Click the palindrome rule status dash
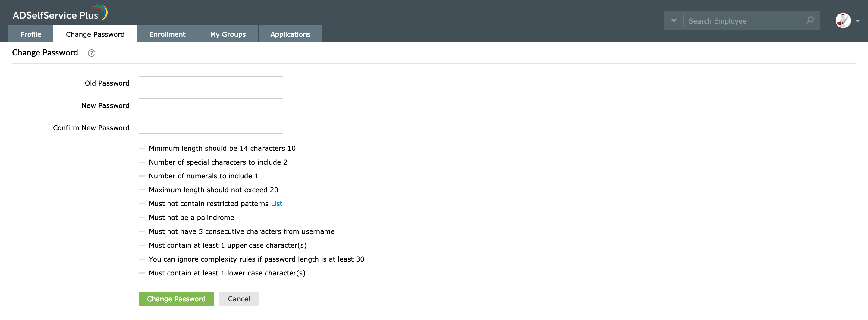 click(142, 218)
